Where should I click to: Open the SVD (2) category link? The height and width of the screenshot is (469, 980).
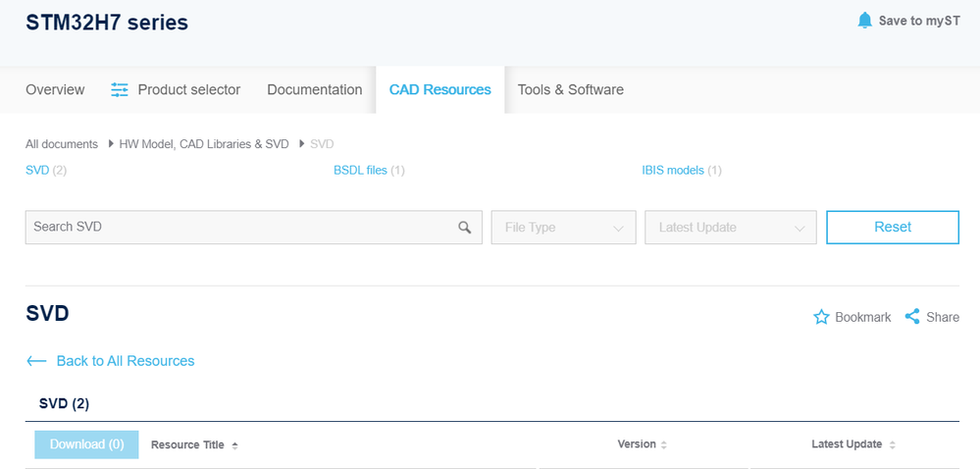point(46,170)
